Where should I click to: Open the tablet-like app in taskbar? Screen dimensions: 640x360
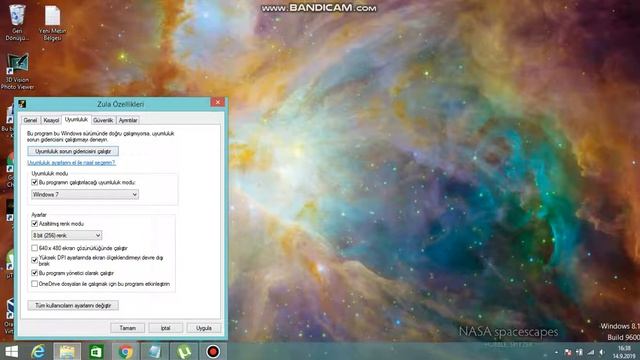click(155, 351)
